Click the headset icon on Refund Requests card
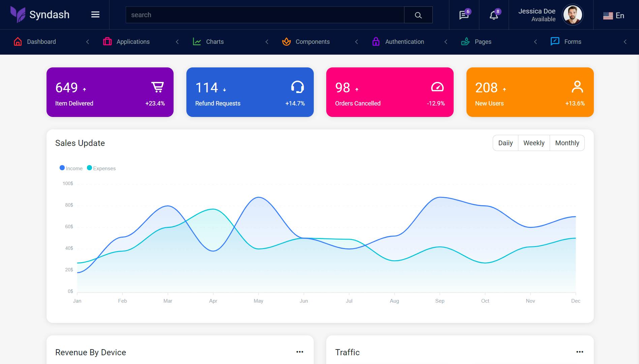The image size is (639, 364). [x=297, y=87]
